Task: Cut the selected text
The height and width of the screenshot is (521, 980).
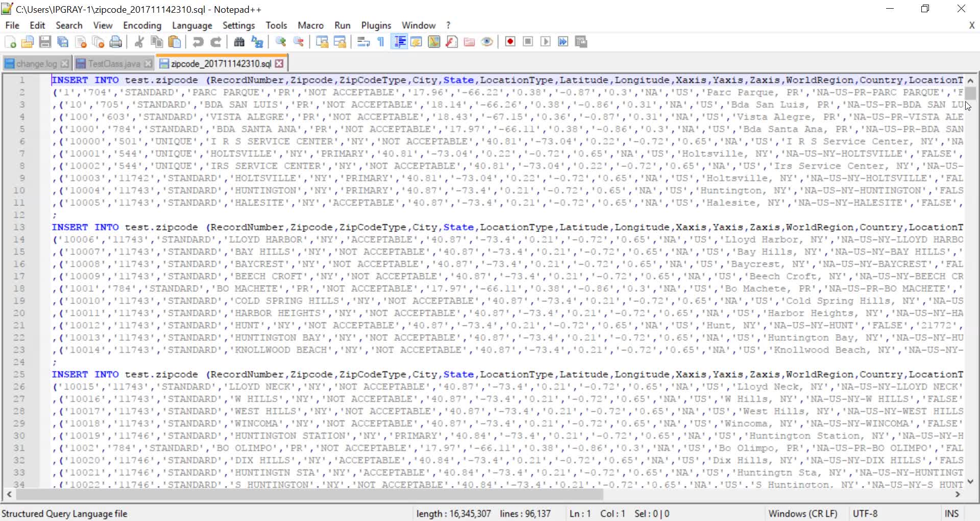Action: point(138,41)
